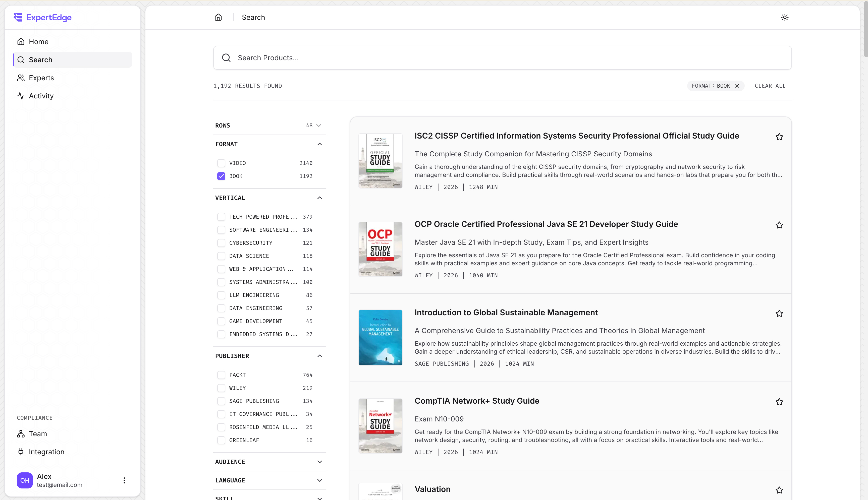Screen dimensions: 868x500
Task: Check the Greenleaf publisher checkbox
Action: click(x=221, y=440)
